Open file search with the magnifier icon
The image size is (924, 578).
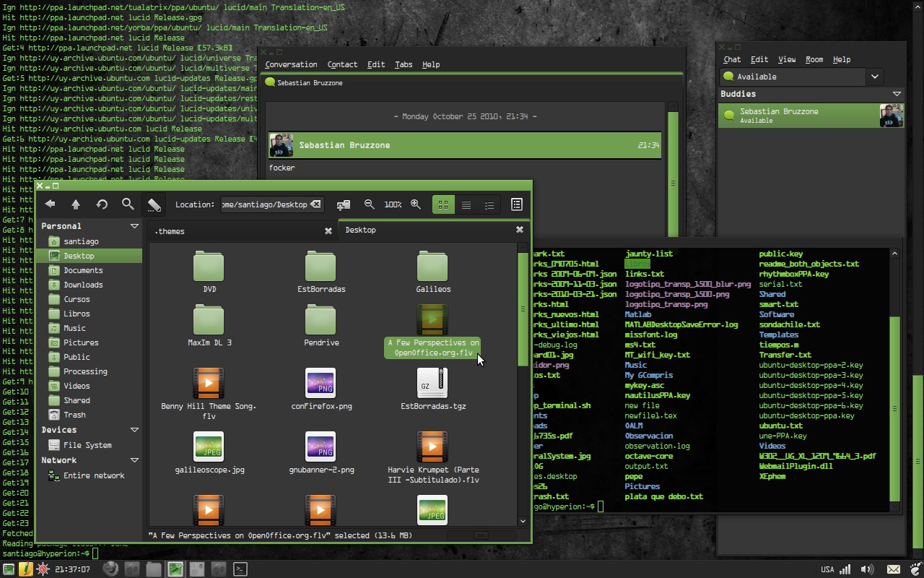coord(128,204)
